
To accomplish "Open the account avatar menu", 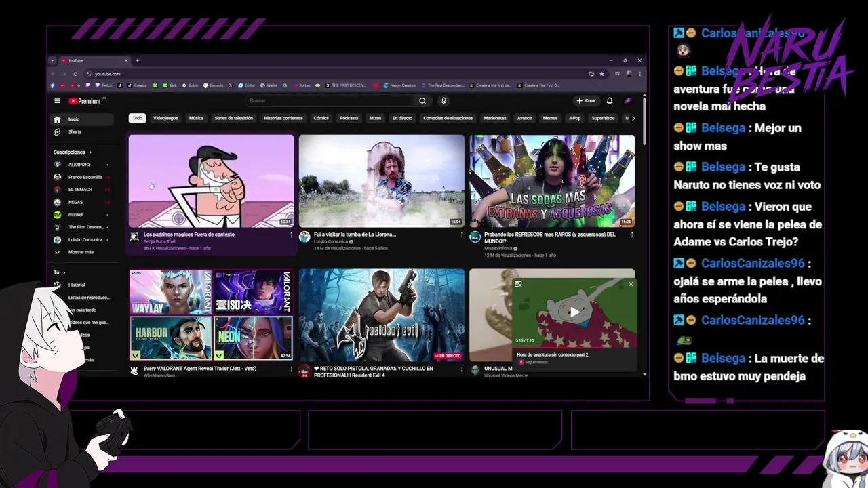I will pyautogui.click(x=628, y=101).
